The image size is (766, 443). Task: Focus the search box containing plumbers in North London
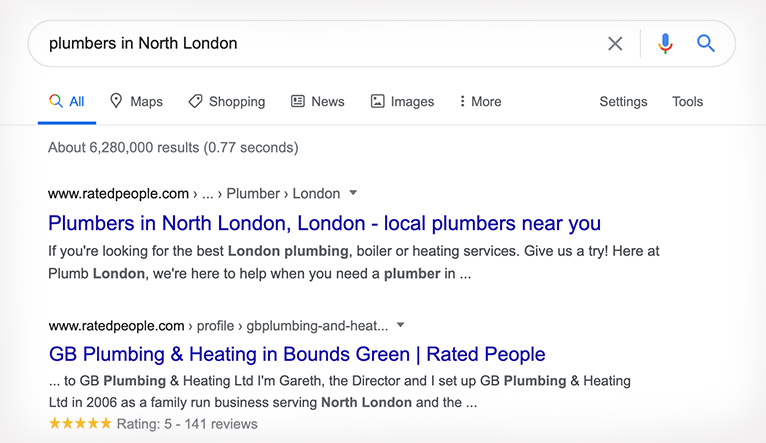coord(322,43)
